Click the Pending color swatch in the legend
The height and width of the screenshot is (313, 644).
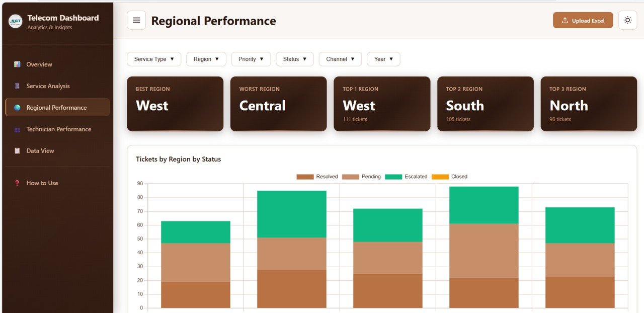coord(350,177)
